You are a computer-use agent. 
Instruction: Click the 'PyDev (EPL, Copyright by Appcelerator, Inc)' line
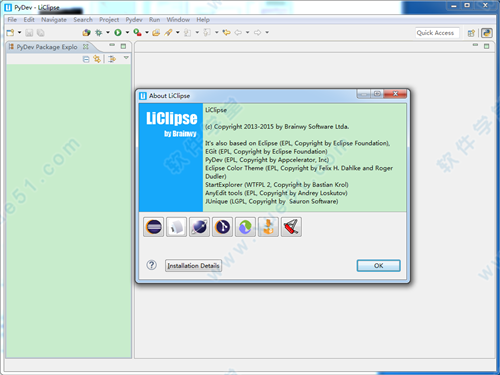[x=267, y=160]
